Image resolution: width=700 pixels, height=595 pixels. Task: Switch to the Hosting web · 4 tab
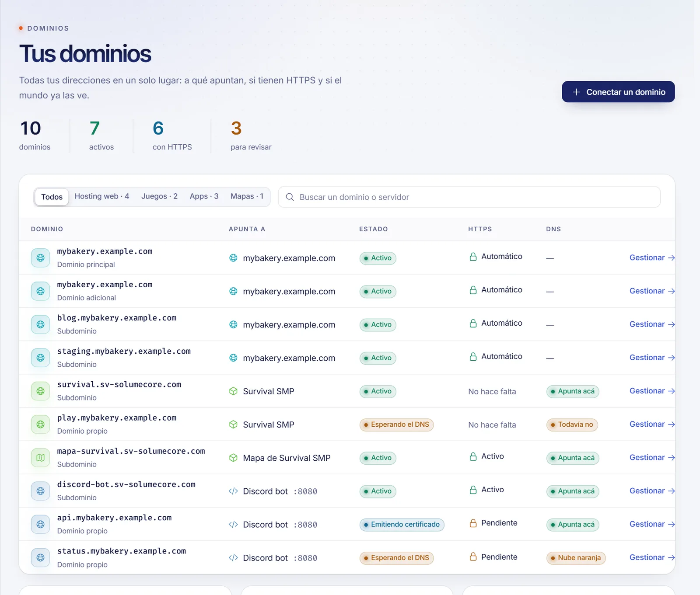coord(101,196)
